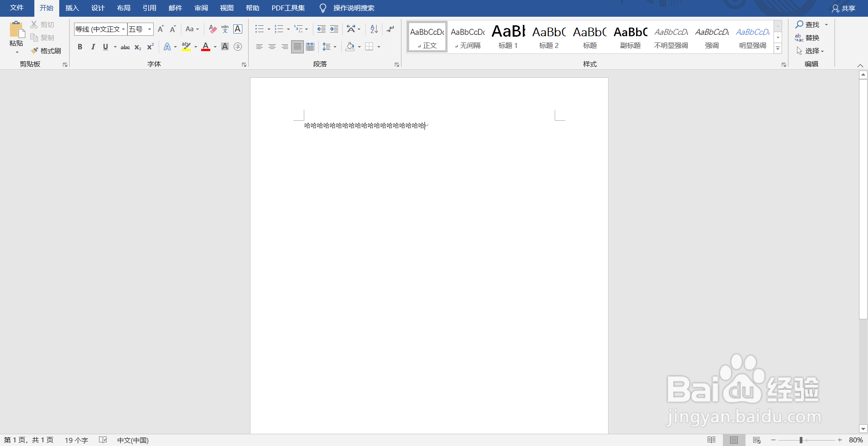
Task: Apply subscript formatting
Action: click(x=138, y=47)
